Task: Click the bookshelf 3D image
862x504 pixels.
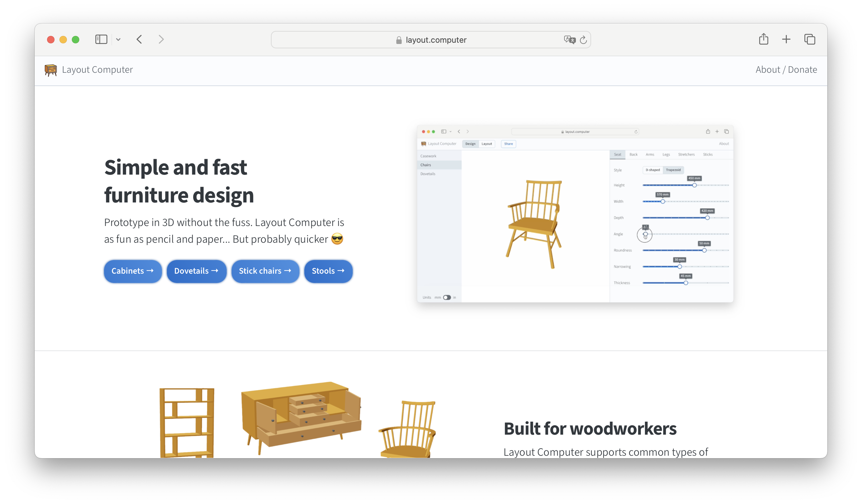Action: coord(187,422)
